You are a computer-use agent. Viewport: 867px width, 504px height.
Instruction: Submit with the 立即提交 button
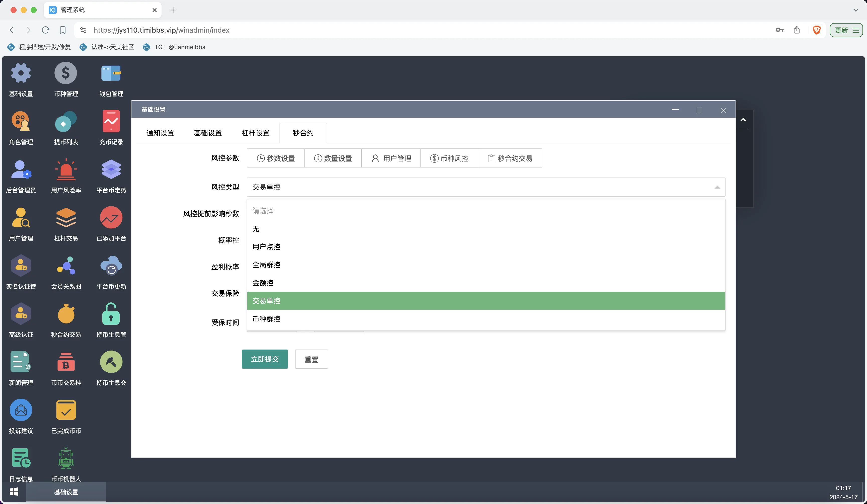click(265, 359)
